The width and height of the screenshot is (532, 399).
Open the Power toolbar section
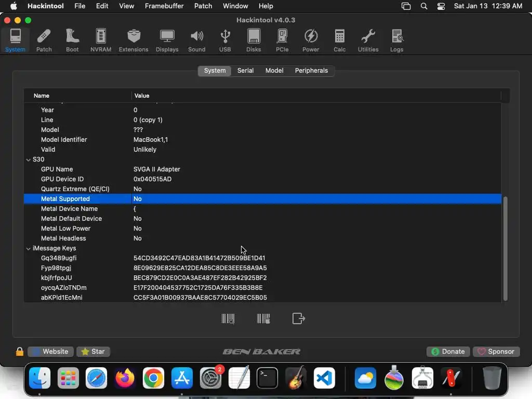311,41
